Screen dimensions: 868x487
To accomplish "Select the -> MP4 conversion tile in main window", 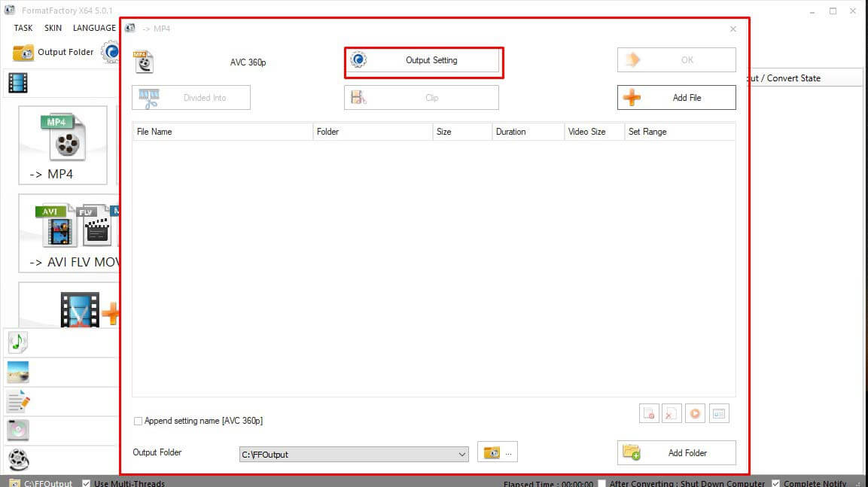I will pyautogui.click(x=62, y=145).
